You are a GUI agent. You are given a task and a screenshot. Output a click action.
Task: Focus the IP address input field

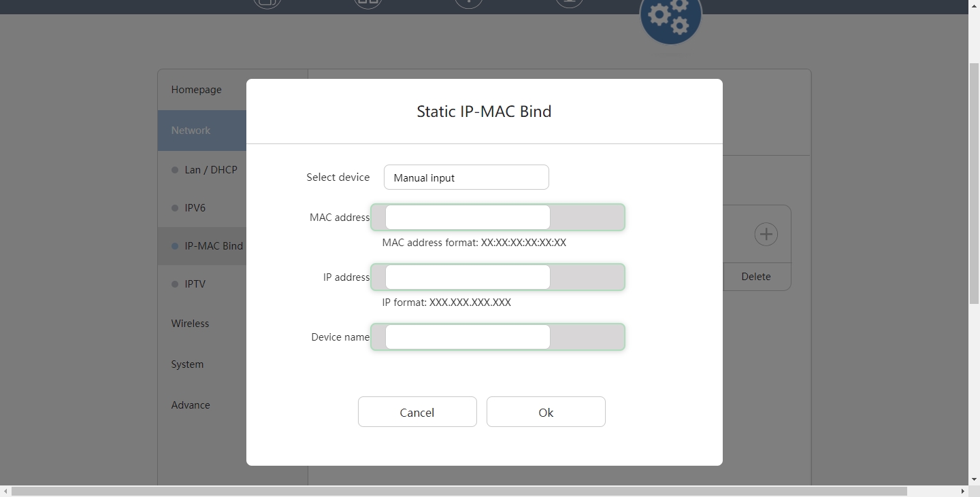[x=468, y=277]
